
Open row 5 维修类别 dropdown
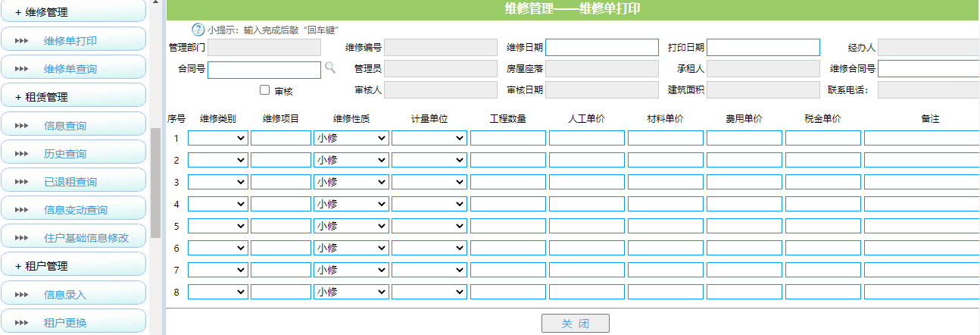218,226
